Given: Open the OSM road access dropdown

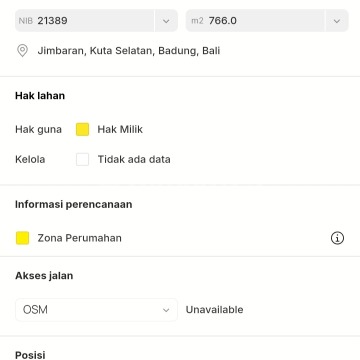Looking at the screenshot, I should click(96, 310).
